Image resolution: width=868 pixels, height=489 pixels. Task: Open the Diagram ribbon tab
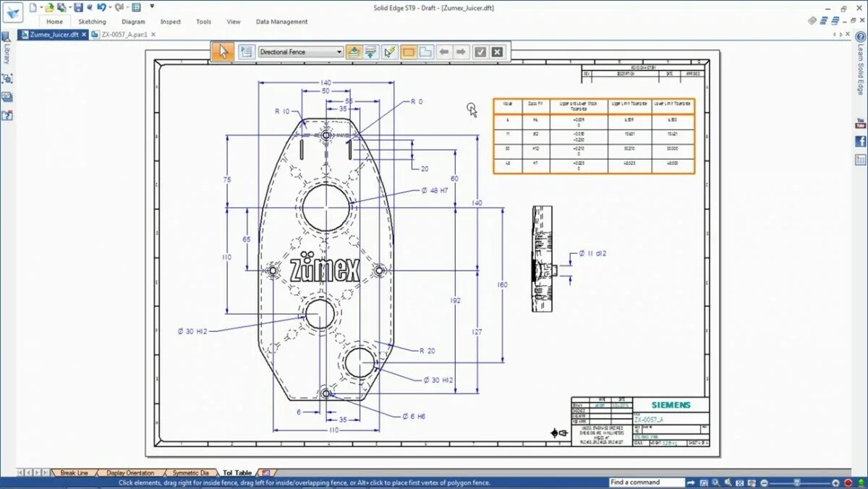click(133, 22)
